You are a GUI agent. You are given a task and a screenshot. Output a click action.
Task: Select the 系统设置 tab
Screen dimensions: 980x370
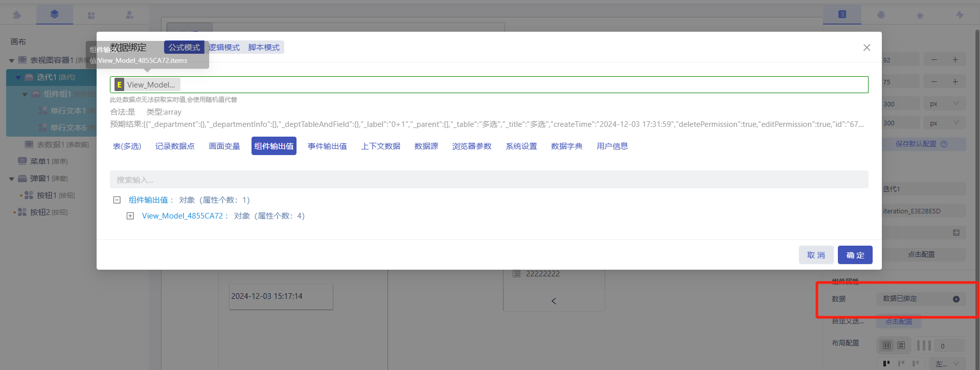click(521, 146)
